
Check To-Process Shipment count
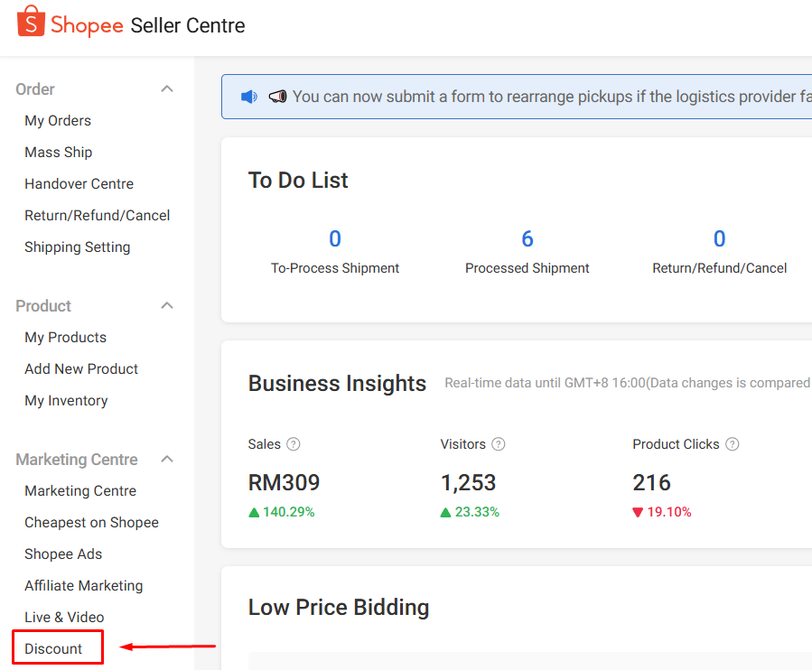(334, 238)
